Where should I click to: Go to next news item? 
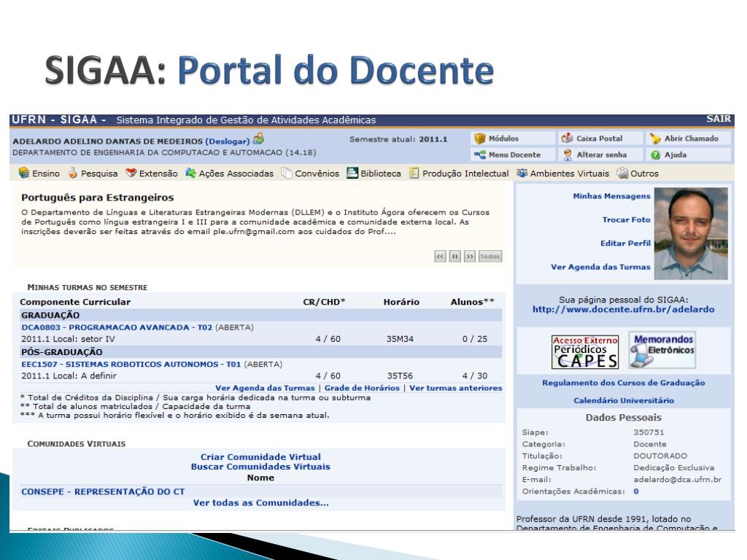coord(470,257)
